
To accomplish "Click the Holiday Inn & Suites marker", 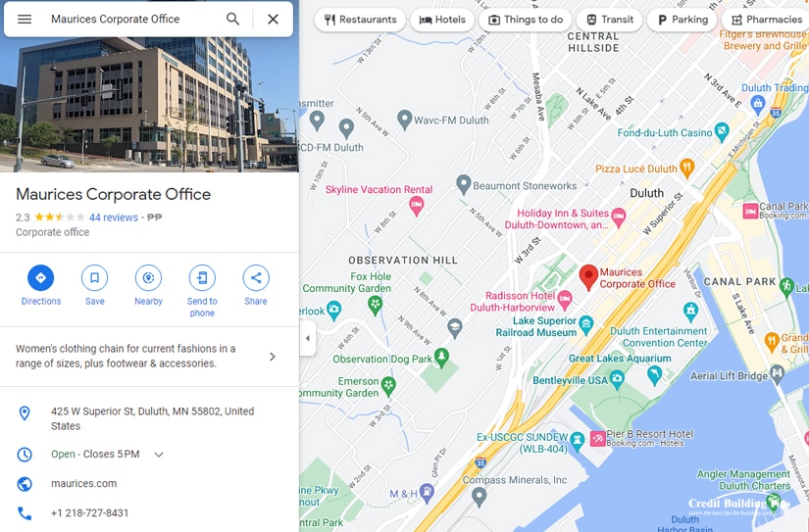I will click(618, 218).
